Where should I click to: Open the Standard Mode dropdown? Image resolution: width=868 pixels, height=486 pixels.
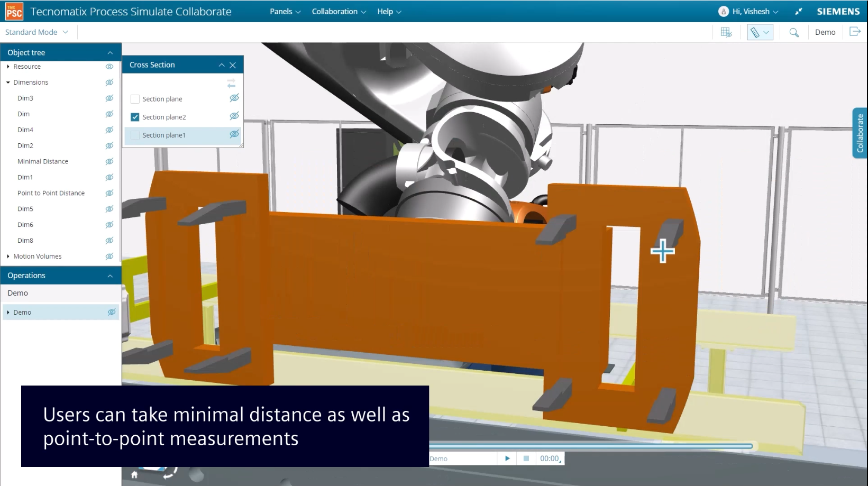pyautogui.click(x=36, y=32)
